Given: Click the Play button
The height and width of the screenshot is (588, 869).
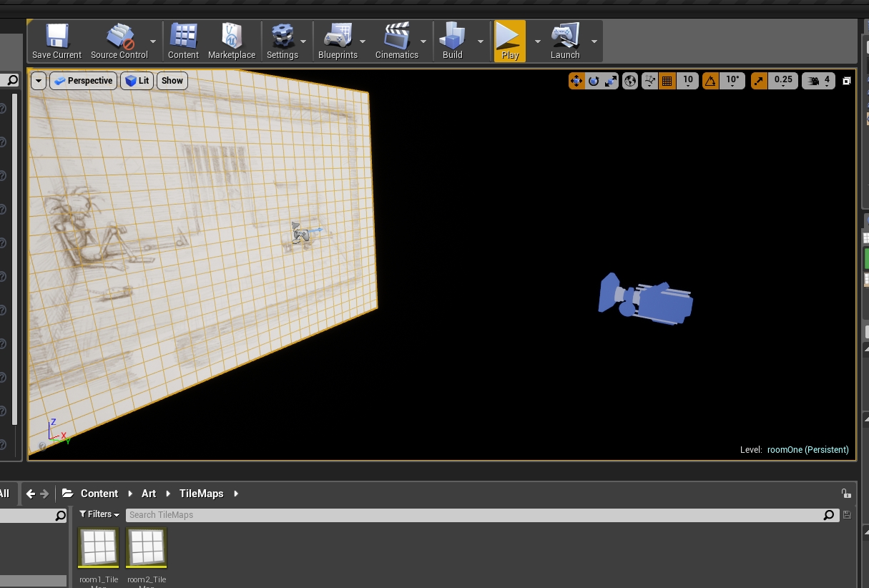Looking at the screenshot, I should coord(510,41).
